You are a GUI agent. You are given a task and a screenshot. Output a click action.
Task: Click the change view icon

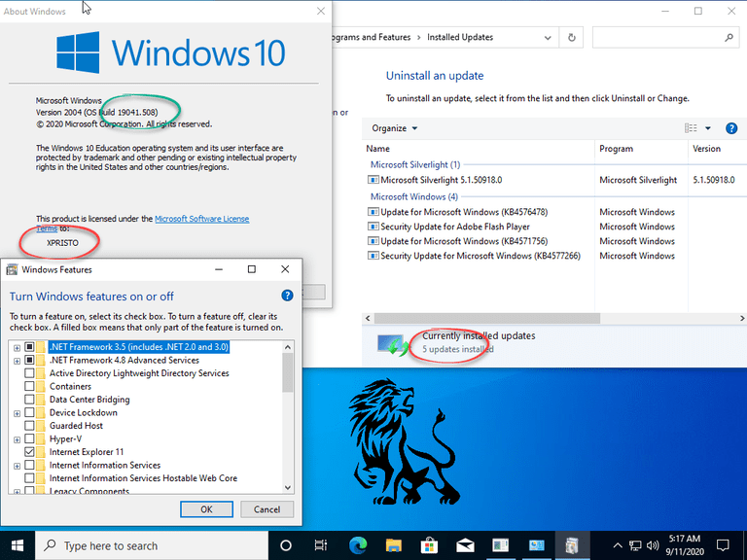point(691,128)
